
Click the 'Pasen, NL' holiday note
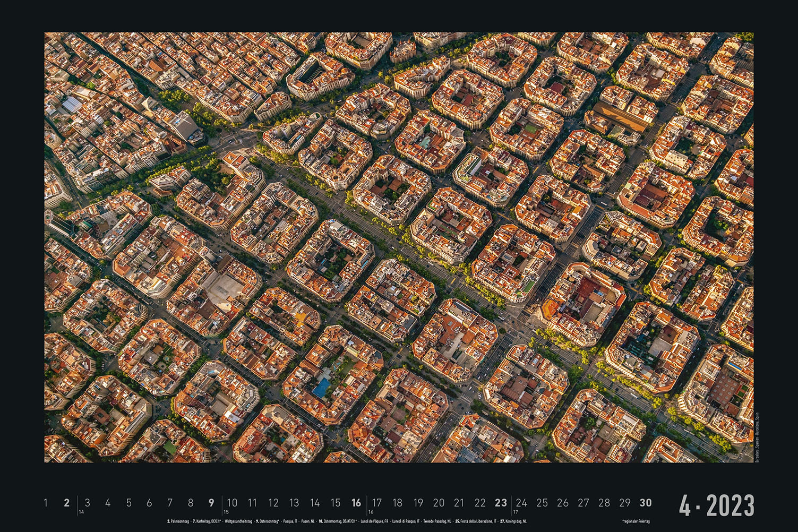(x=308, y=521)
